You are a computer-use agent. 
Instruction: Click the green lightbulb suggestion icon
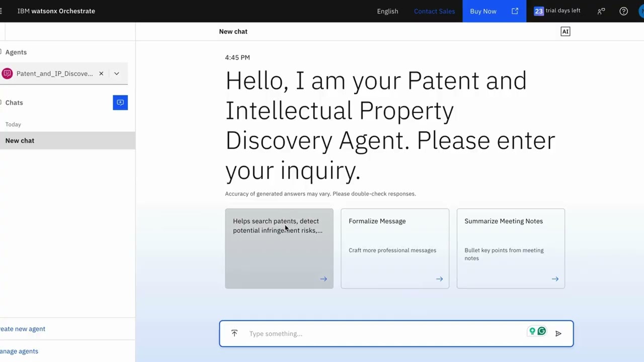(x=532, y=331)
